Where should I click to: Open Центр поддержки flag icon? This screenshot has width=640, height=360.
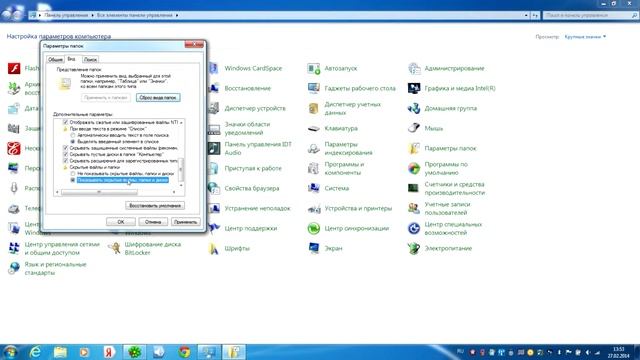click(214, 228)
